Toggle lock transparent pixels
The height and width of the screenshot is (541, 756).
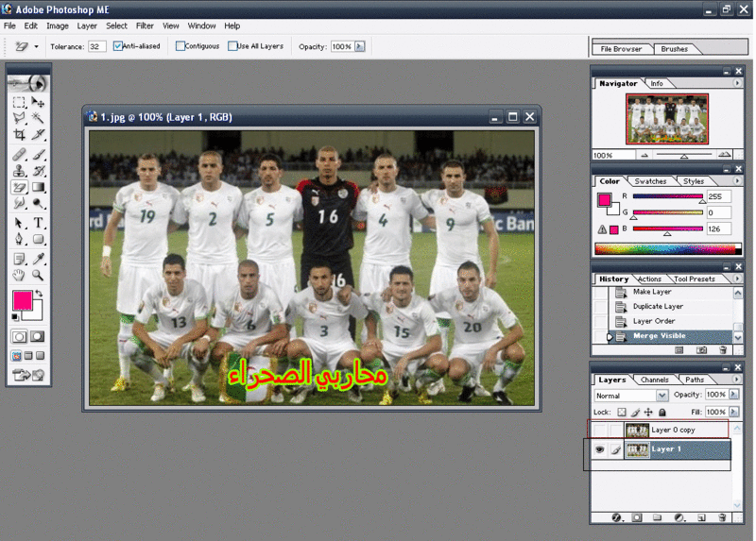(622, 413)
